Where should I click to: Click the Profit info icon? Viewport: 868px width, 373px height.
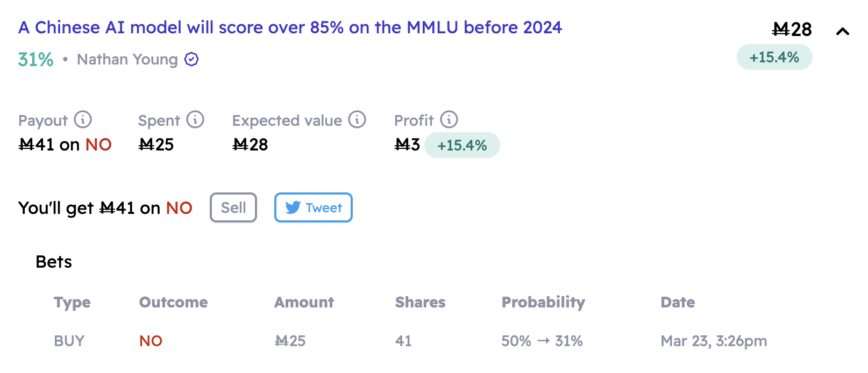(450, 120)
